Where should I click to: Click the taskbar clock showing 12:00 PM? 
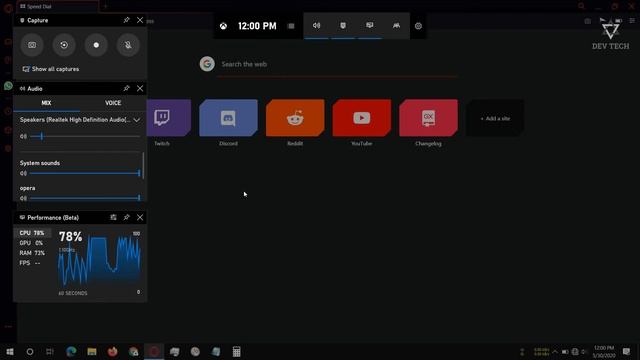pos(604,352)
